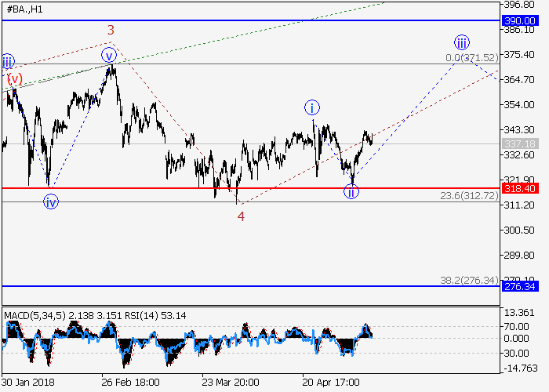Click the red wave 3 label

111,31
